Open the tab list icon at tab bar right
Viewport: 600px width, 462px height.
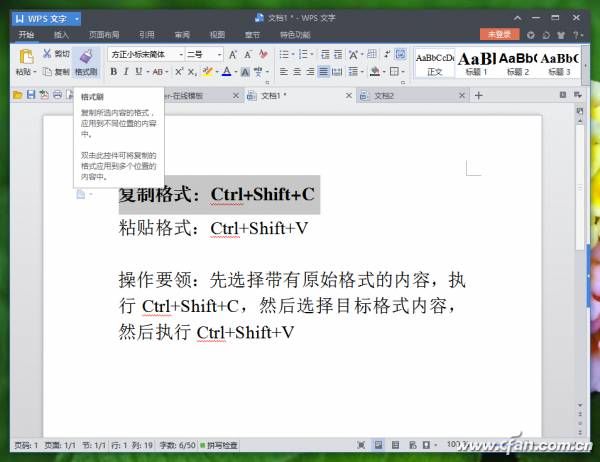pyautogui.click(x=577, y=95)
